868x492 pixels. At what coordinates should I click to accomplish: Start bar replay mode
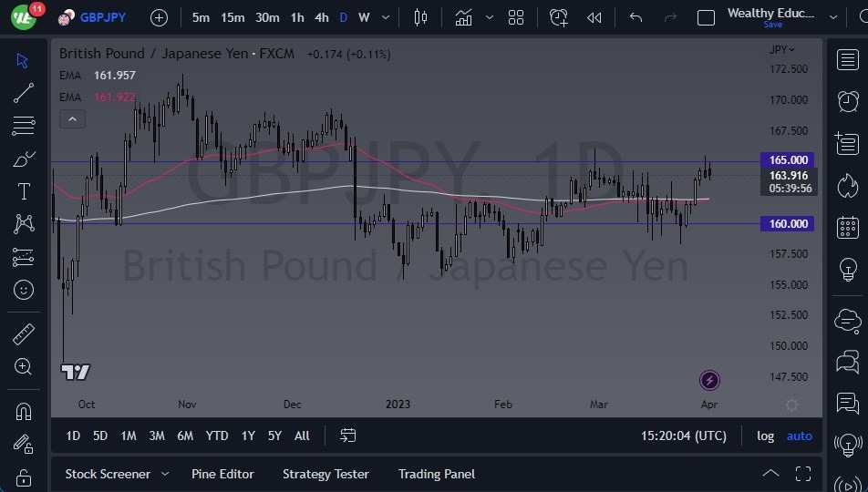pyautogui.click(x=594, y=17)
